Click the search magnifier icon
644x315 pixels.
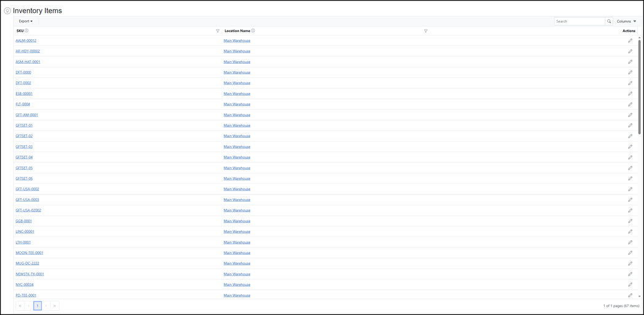(x=609, y=21)
